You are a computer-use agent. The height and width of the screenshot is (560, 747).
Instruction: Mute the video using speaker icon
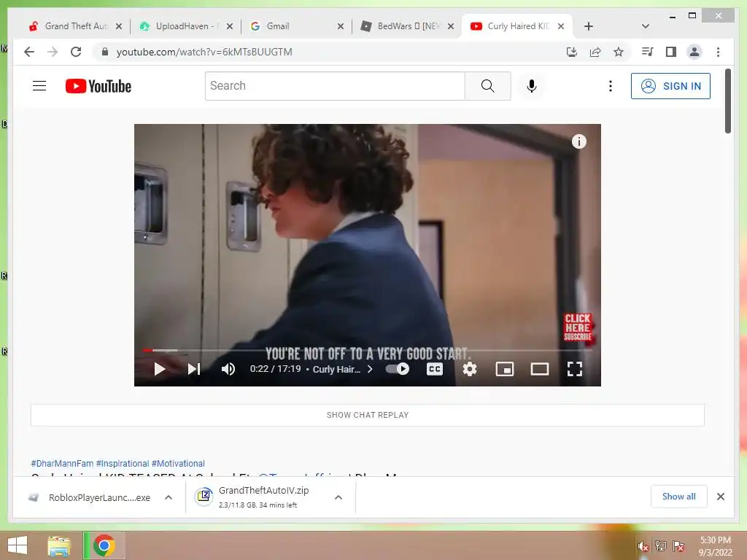(x=228, y=369)
